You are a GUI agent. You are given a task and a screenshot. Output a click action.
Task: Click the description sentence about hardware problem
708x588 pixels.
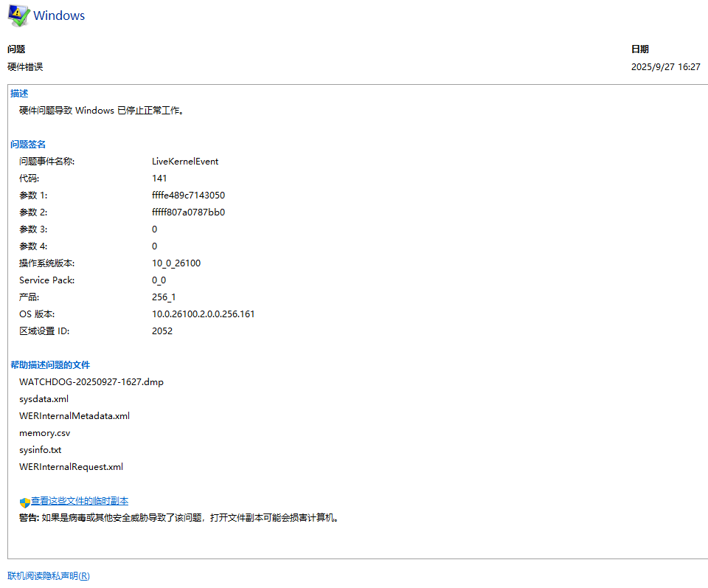click(x=102, y=110)
